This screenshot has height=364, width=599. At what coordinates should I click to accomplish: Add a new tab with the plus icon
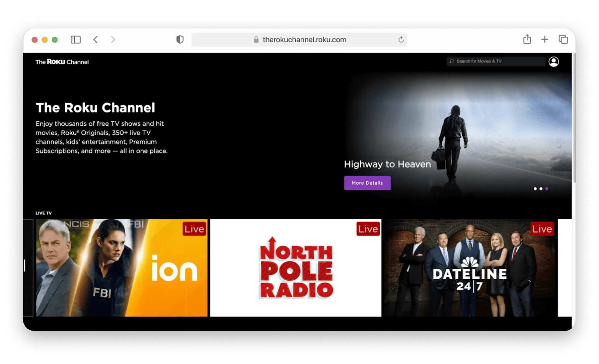(544, 39)
